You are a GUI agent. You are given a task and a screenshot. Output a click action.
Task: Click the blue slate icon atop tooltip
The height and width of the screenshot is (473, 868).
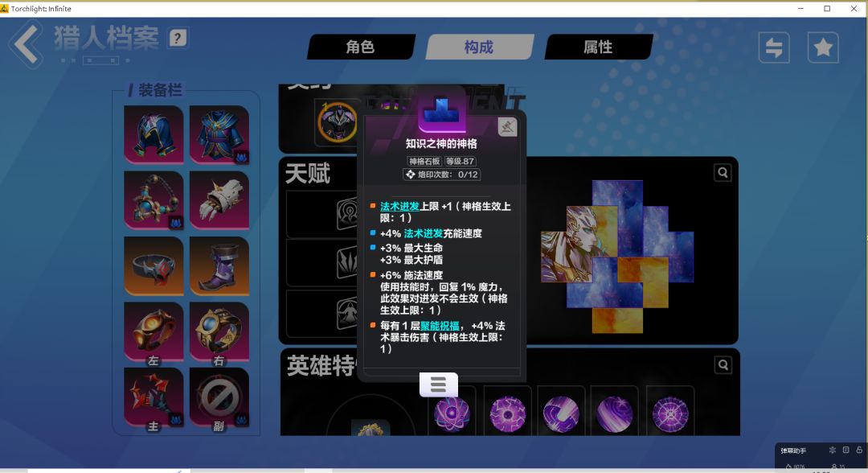click(x=441, y=110)
